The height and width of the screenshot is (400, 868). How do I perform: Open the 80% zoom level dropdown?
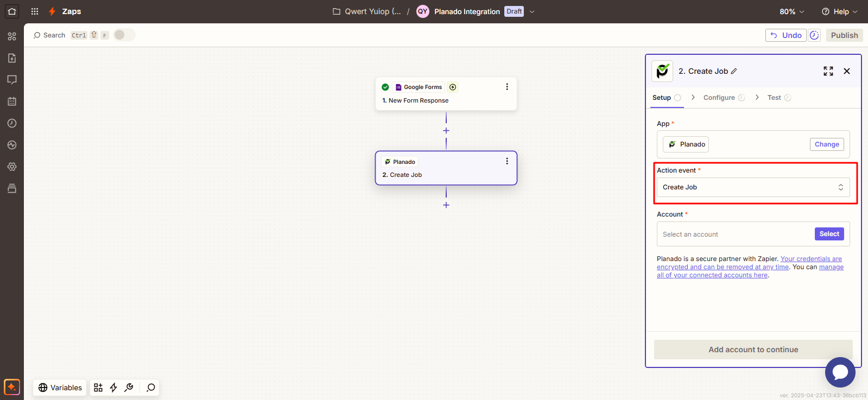click(x=792, y=11)
